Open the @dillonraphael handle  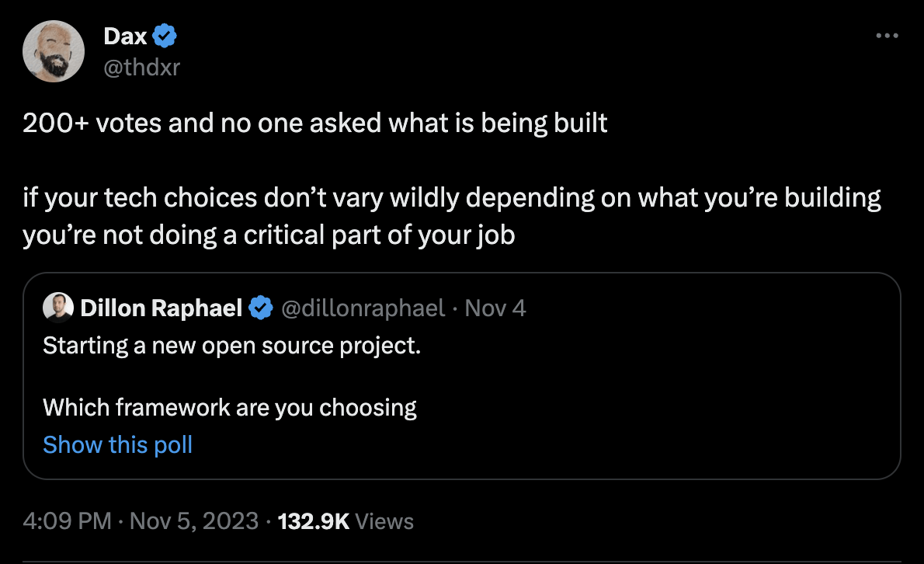(x=362, y=308)
